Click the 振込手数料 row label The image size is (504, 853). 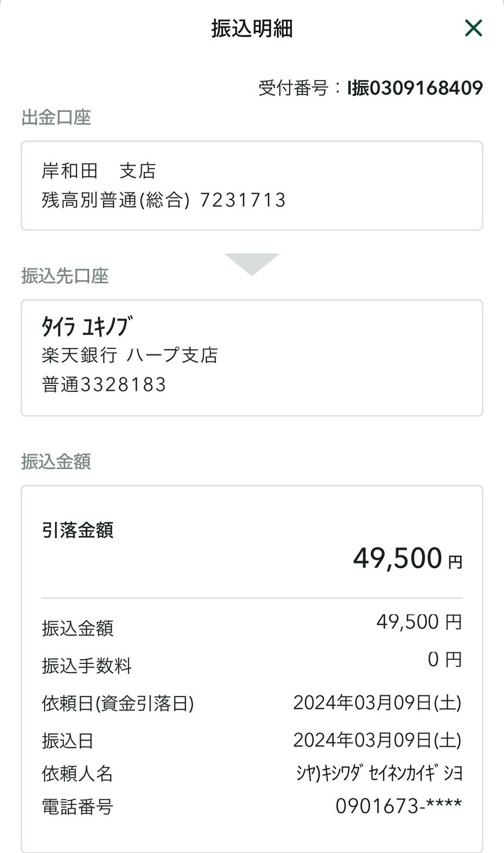[x=87, y=666]
